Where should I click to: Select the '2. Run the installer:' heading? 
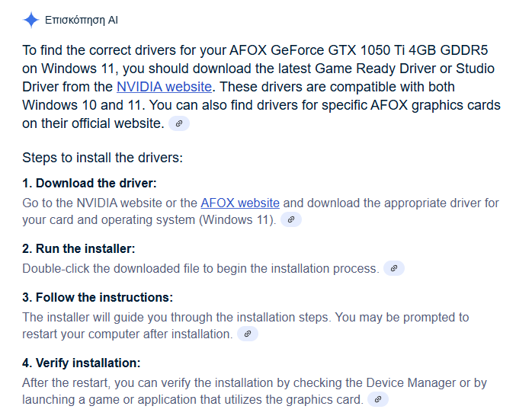[79, 248]
